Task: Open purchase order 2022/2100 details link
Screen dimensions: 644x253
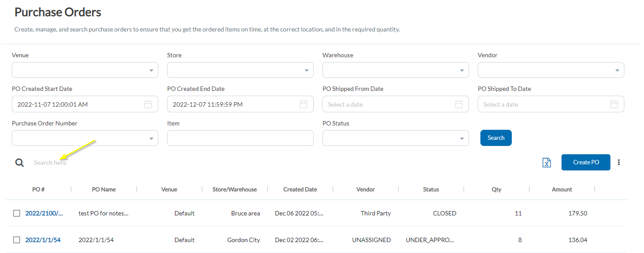Action: (44, 213)
